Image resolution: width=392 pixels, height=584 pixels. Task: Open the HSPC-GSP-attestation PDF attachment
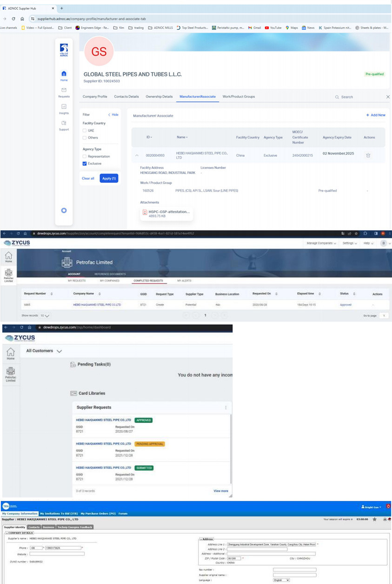coord(166,213)
